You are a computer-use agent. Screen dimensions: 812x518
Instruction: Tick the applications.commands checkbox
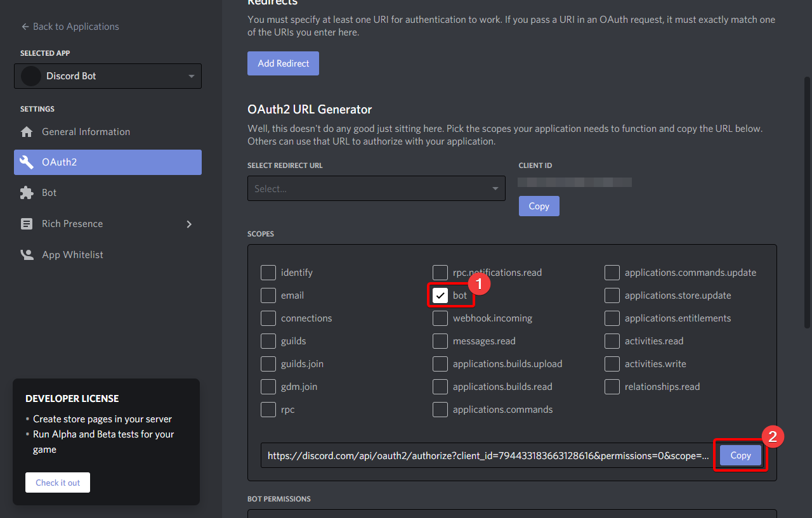[x=440, y=410]
